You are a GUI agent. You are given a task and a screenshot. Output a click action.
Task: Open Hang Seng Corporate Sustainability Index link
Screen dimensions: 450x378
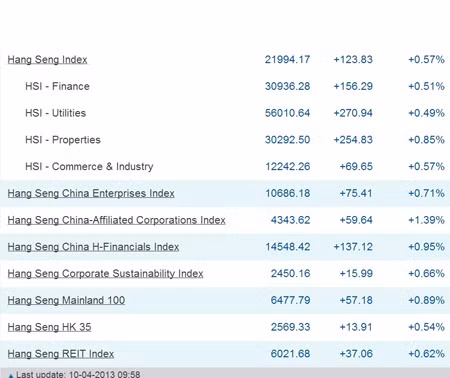105,274
